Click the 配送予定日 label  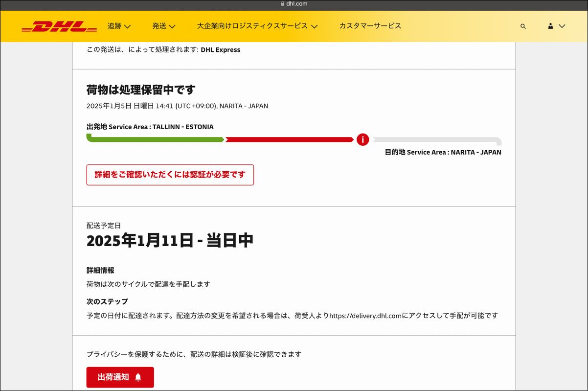(104, 226)
